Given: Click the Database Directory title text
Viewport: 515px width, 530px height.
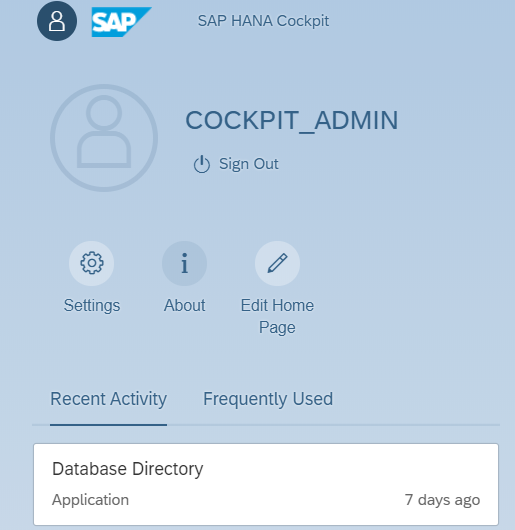Looking at the screenshot, I should (x=128, y=469).
